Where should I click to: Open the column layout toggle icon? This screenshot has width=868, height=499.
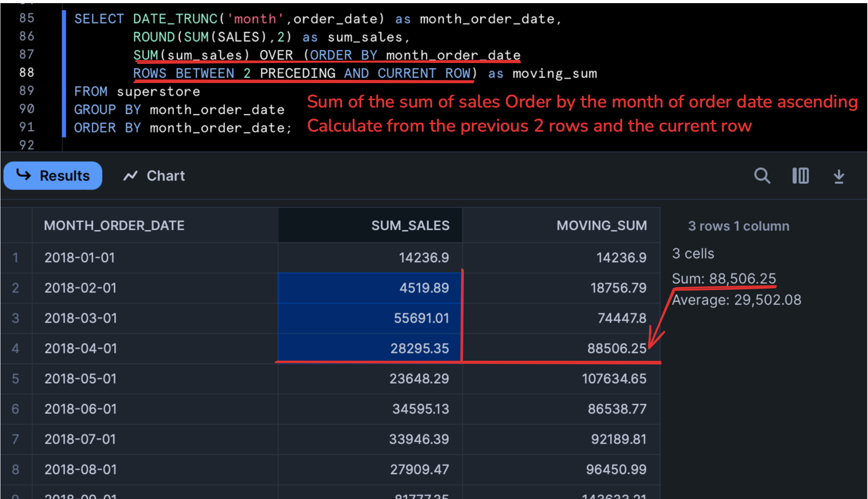[800, 176]
